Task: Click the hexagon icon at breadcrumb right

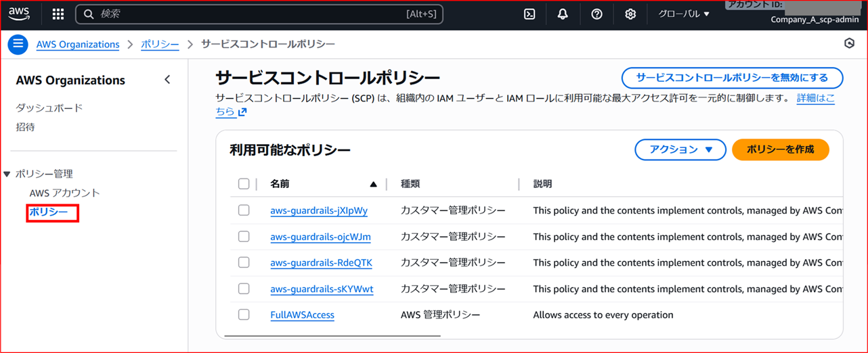Action: pos(850,44)
